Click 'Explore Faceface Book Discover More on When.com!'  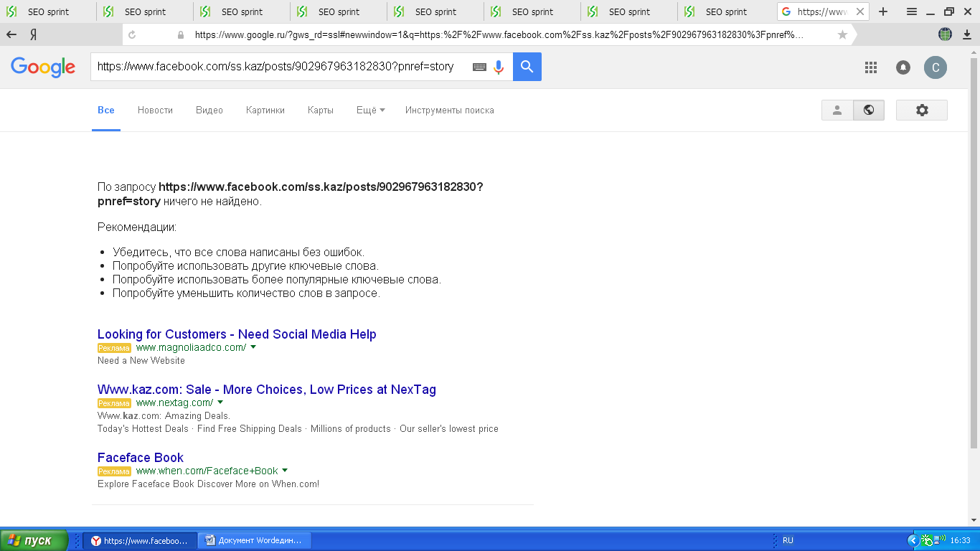coord(208,484)
